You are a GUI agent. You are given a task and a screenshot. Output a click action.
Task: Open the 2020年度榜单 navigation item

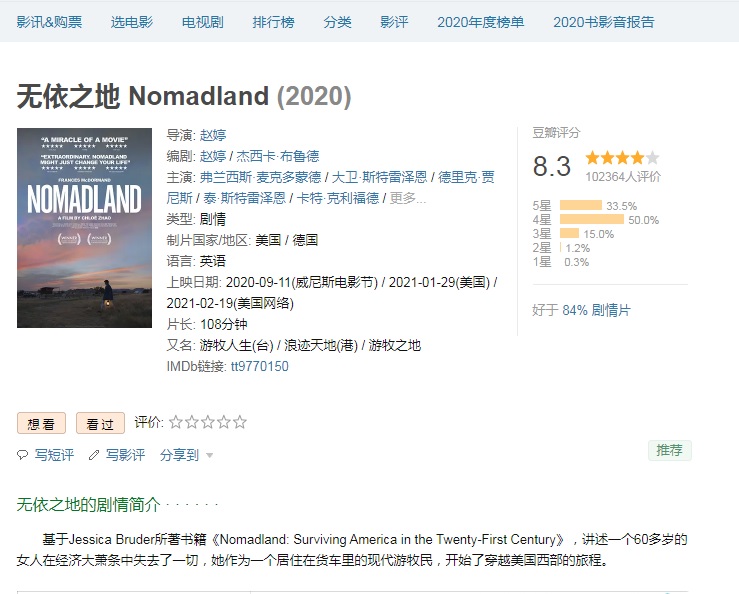click(x=480, y=22)
